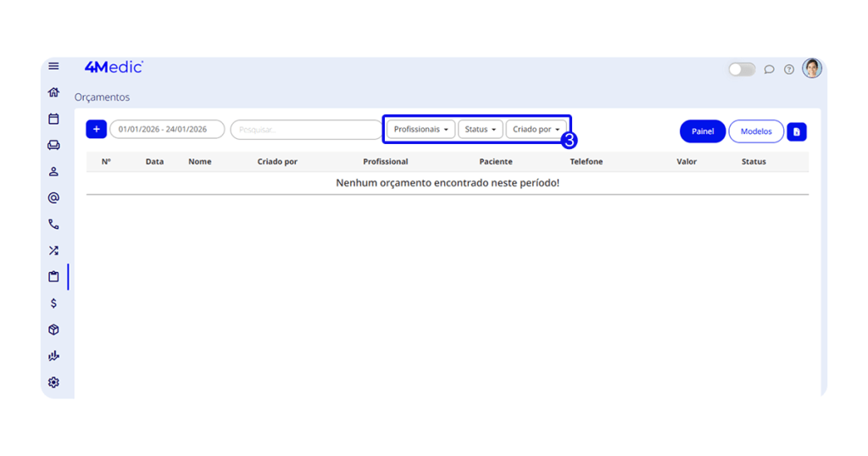Go to the home icon in sidebar
This screenshot has height=456, width=868.
point(53,92)
